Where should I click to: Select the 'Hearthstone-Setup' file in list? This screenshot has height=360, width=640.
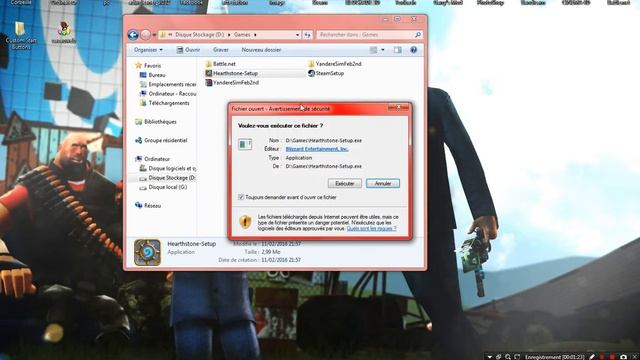click(x=235, y=73)
